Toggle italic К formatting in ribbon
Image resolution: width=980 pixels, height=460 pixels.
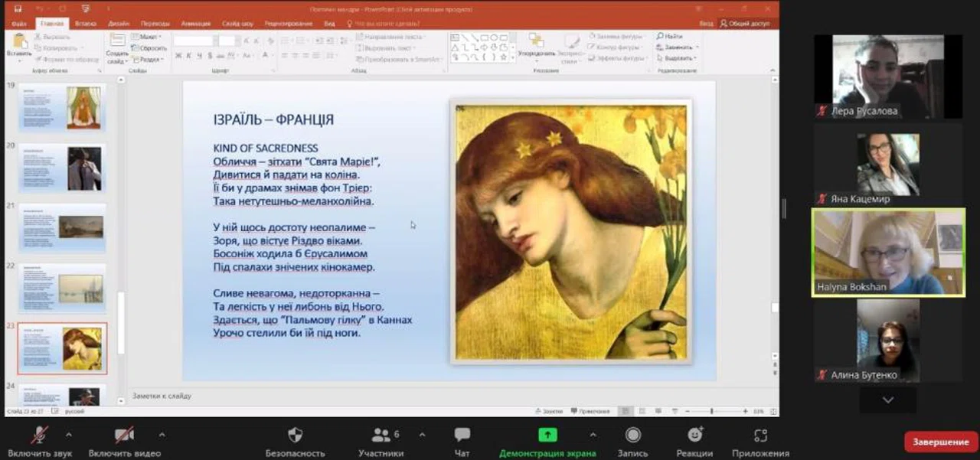pyautogui.click(x=189, y=56)
